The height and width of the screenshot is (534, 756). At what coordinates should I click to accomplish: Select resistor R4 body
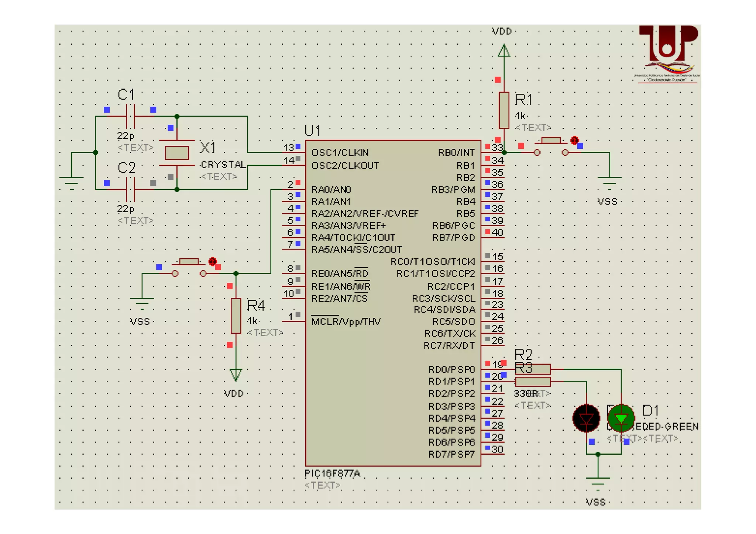coord(236,316)
